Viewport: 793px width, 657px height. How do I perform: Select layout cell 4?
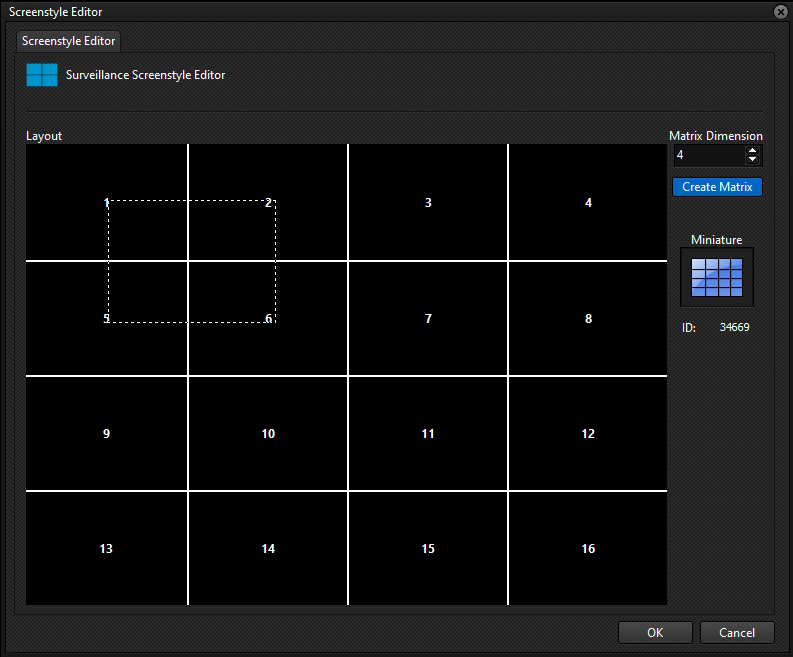[588, 202]
